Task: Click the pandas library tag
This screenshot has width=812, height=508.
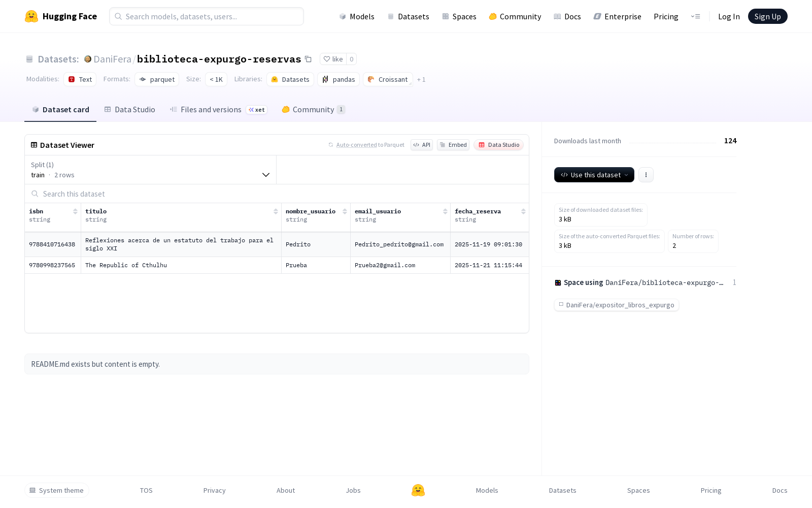Action: tap(339, 79)
